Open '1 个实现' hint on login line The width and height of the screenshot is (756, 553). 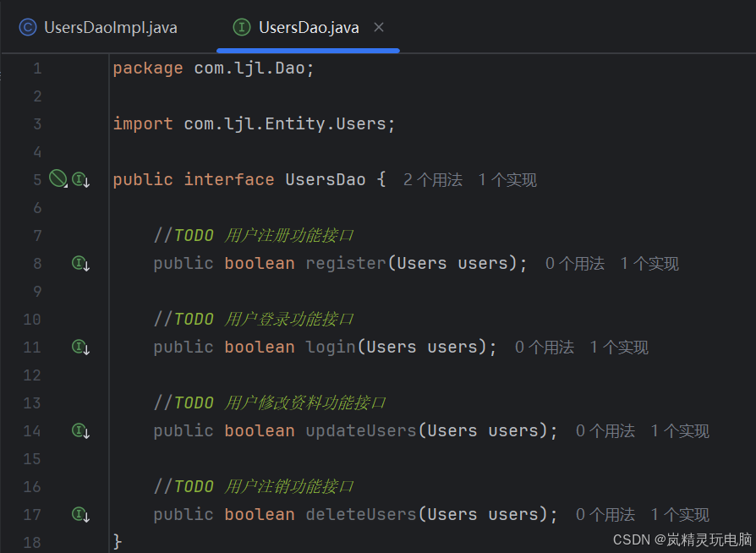pyautogui.click(x=619, y=348)
